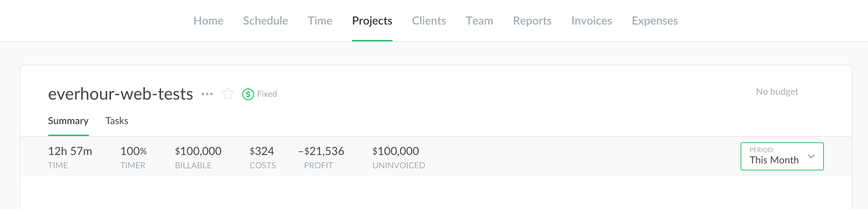Click the chevron arrow in Period selector
This screenshot has width=868, height=209.
coord(811,156)
